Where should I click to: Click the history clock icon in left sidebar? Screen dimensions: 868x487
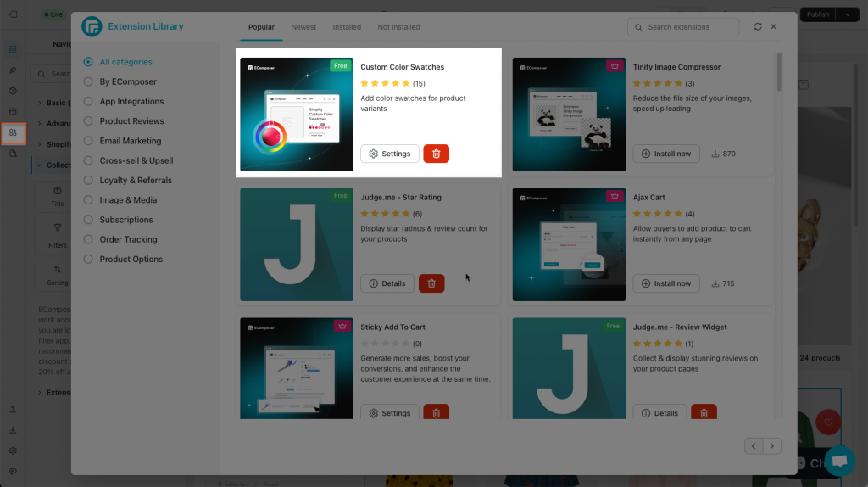point(13,91)
